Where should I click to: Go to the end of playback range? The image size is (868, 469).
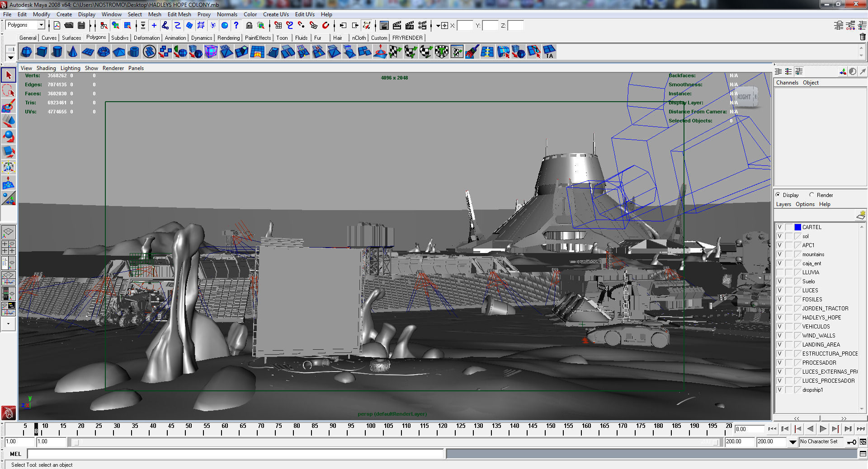tap(861, 429)
